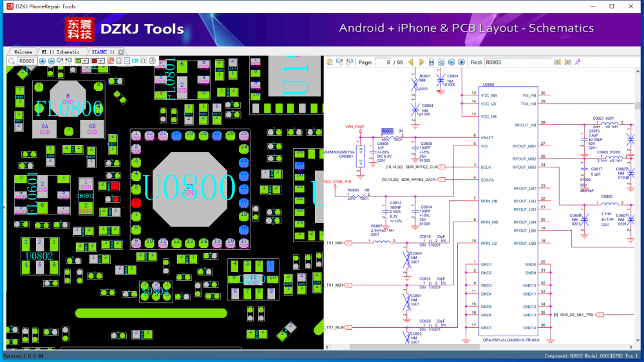
Task: Zoom in the schematic PDF viewer
Action: click(462, 62)
